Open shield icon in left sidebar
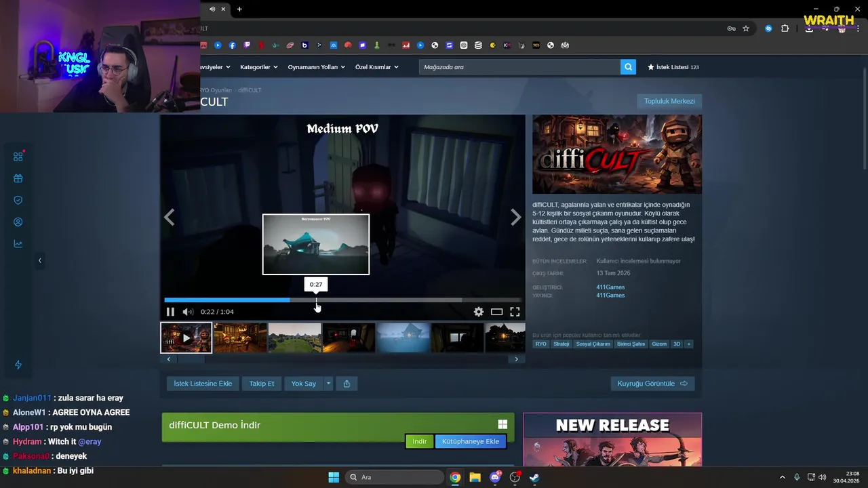The height and width of the screenshot is (488, 868). [18, 201]
